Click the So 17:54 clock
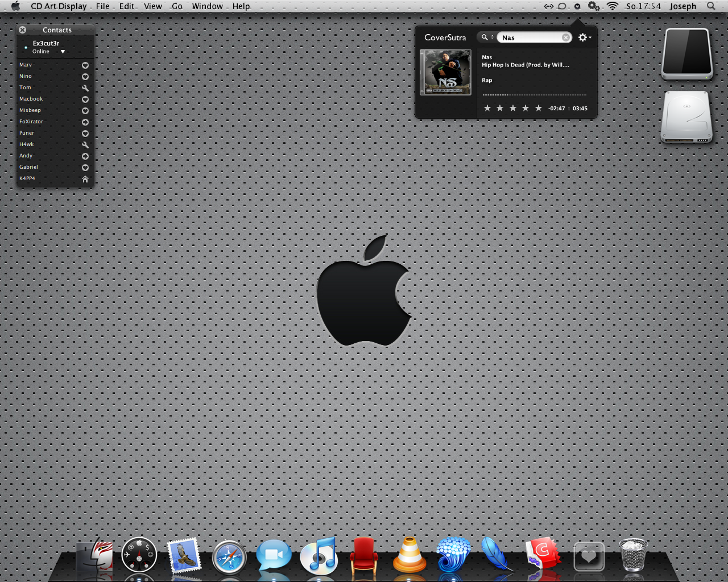The image size is (728, 582). (x=643, y=6)
